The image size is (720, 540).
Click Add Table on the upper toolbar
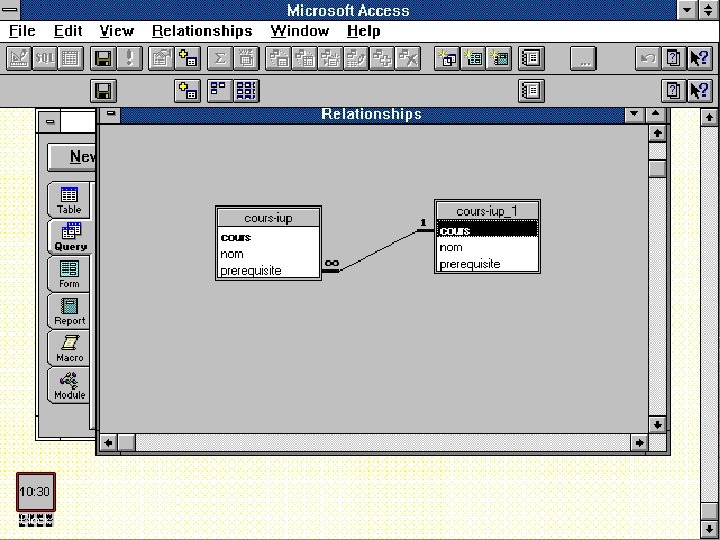[187, 58]
